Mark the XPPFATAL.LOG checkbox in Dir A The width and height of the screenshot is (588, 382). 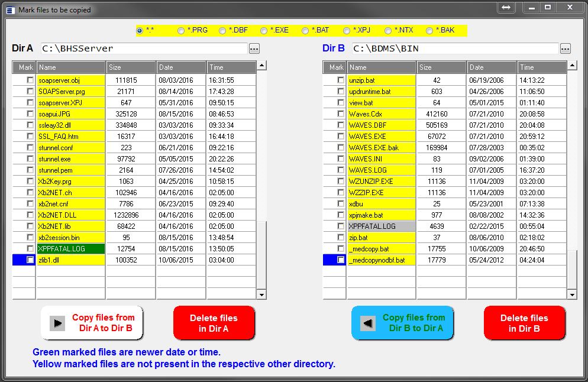[30, 249]
